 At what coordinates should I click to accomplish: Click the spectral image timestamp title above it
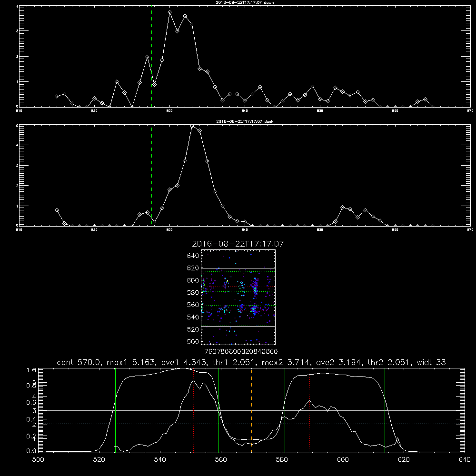pyautogui.click(x=238, y=244)
